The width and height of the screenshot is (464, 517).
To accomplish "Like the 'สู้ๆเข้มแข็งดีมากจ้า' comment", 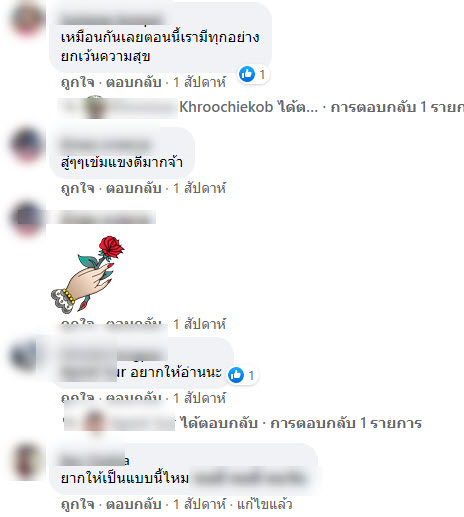I will click(x=78, y=188).
